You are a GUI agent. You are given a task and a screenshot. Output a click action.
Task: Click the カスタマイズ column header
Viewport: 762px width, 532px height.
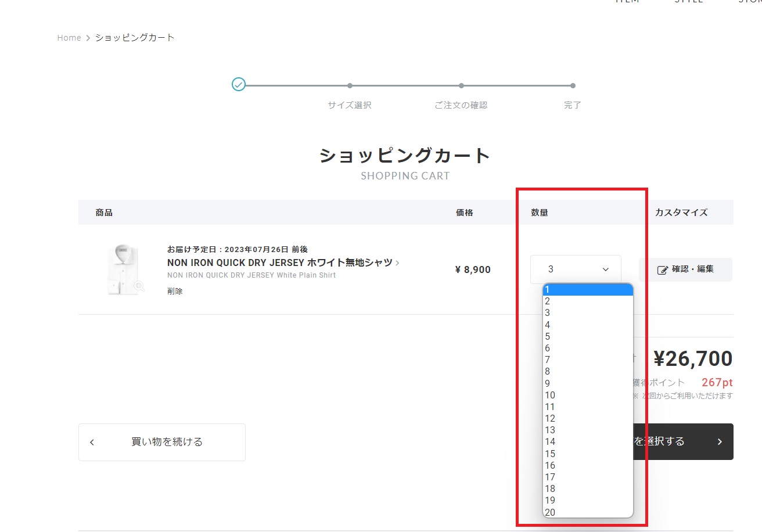pos(681,213)
